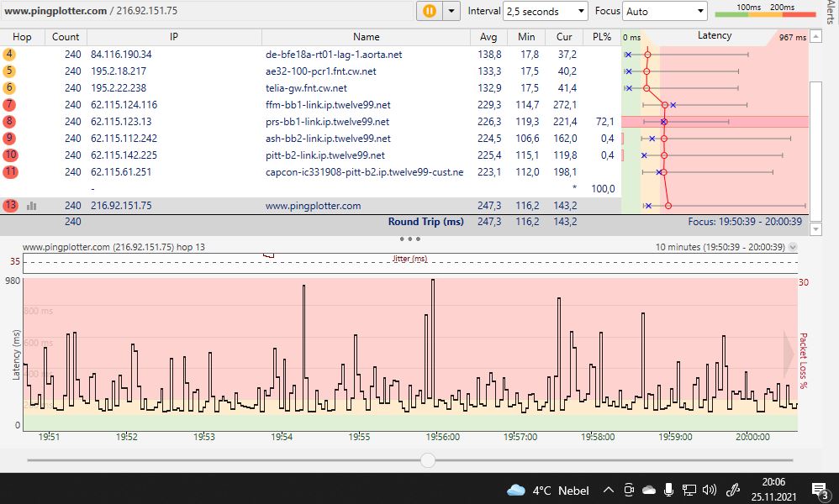Select the capcon-ic331908-pitt-b2 hostname row
This screenshot has height=504, width=839.
364,172
